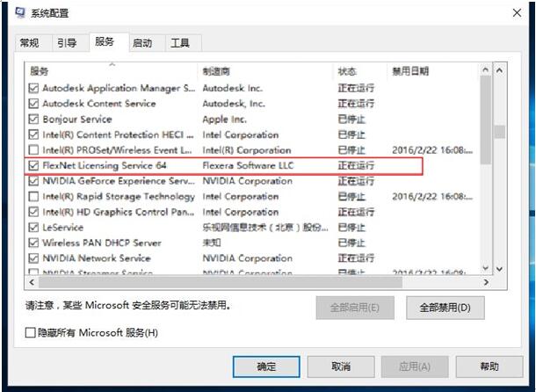Uncheck Autodesk Application Manager service checkbox

[33, 88]
